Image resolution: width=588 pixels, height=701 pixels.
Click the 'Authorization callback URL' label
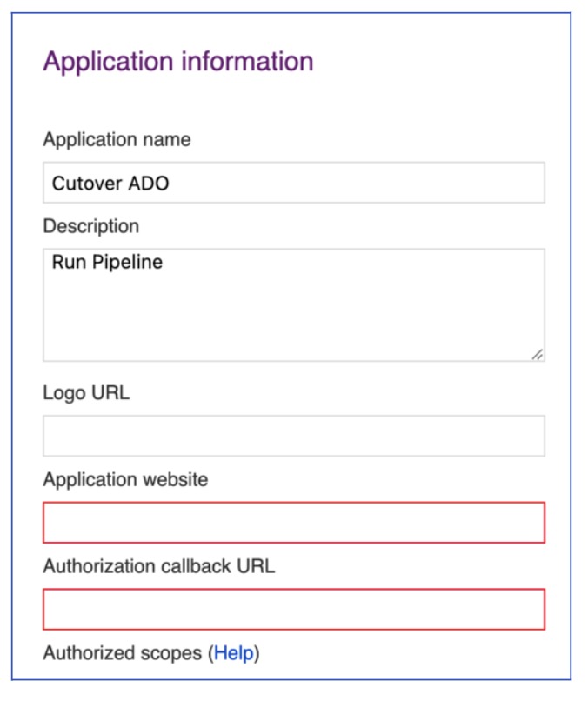(158, 566)
